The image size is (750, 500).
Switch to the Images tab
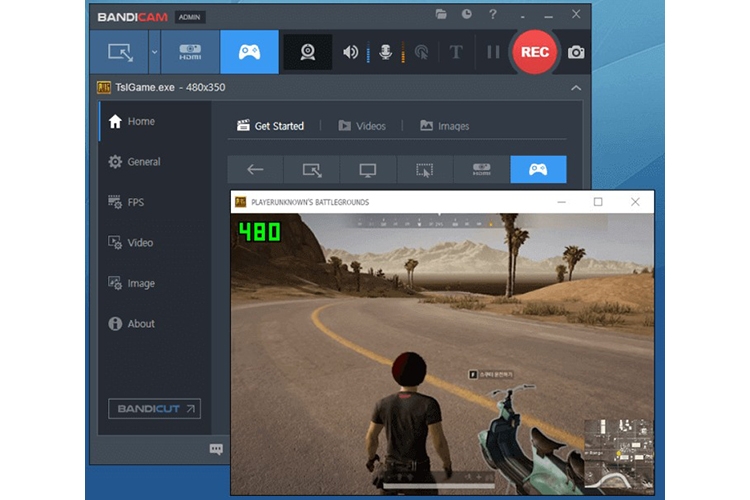444,126
